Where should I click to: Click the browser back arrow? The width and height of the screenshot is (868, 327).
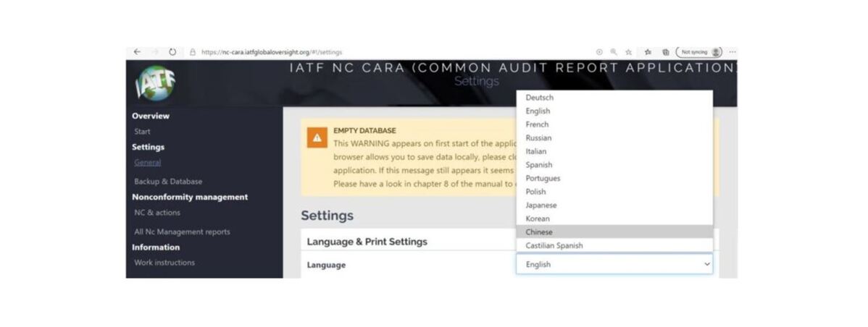(137, 52)
